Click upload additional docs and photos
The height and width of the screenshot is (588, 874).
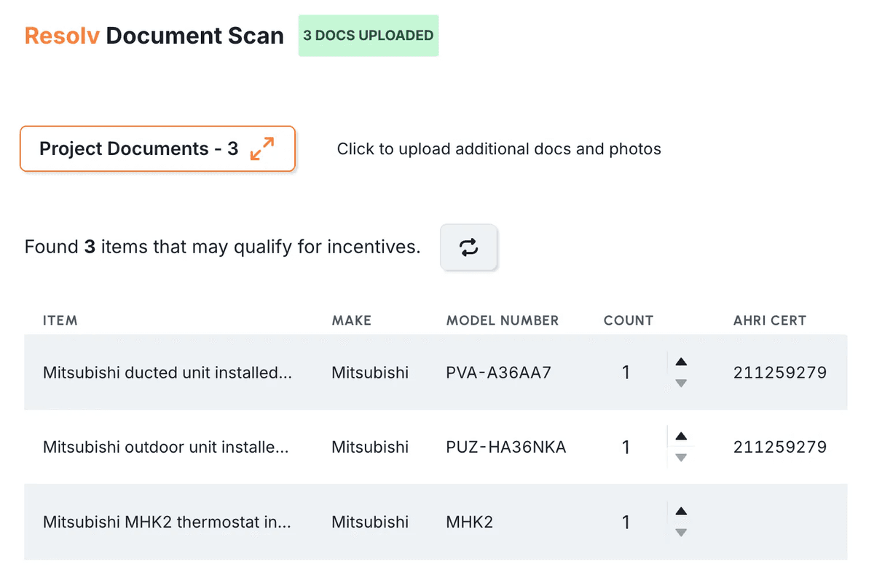tap(499, 148)
